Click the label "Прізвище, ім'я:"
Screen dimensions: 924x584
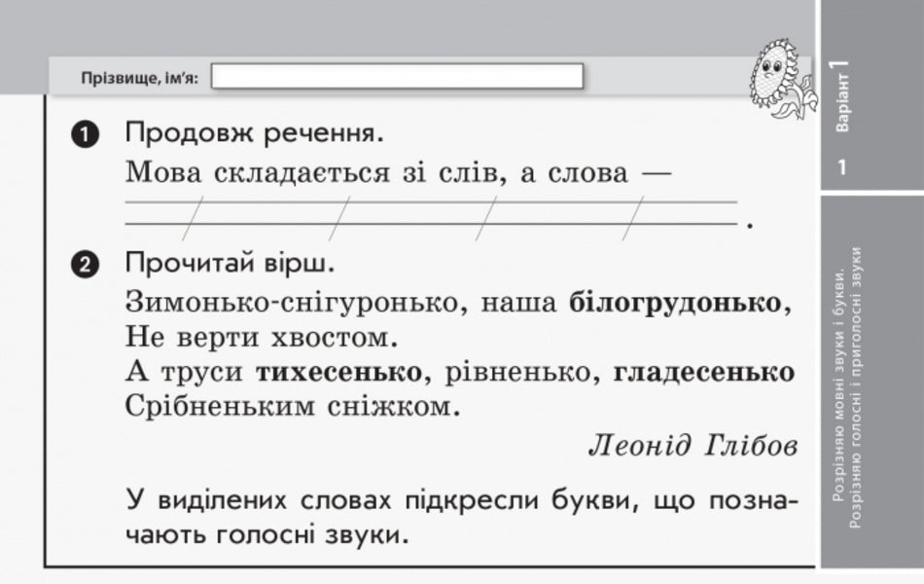pyautogui.click(x=140, y=78)
